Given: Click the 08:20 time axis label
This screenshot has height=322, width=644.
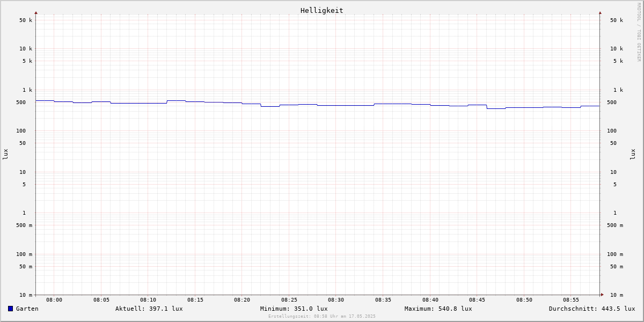Looking at the screenshot, I should pos(242,300).
